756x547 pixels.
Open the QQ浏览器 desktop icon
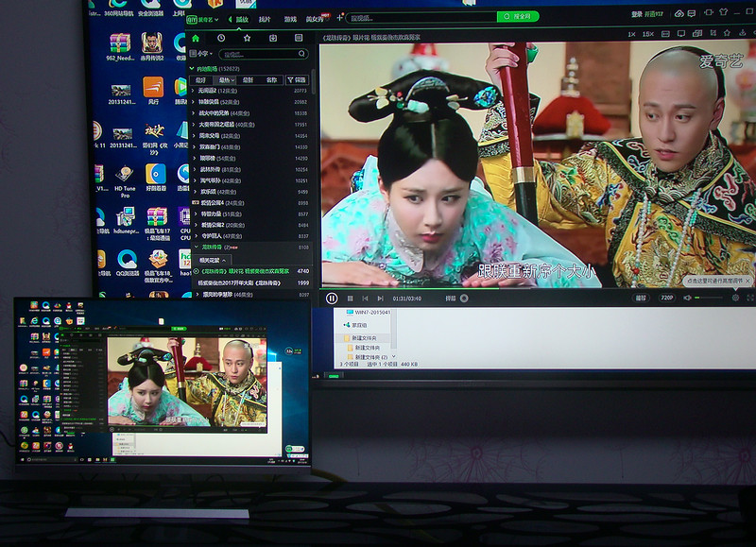127,264
